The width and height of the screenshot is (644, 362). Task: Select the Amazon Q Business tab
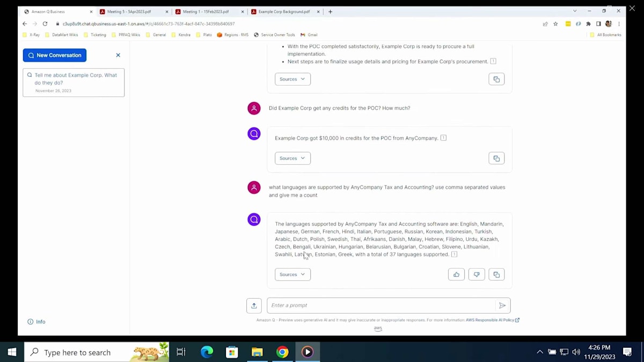pos(58,11)
